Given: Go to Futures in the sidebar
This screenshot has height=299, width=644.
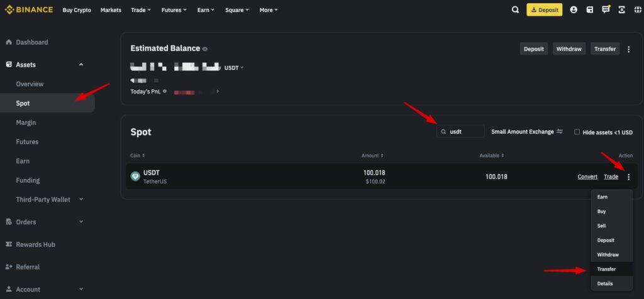Looking at the screenshot, I should pos(27,142).
